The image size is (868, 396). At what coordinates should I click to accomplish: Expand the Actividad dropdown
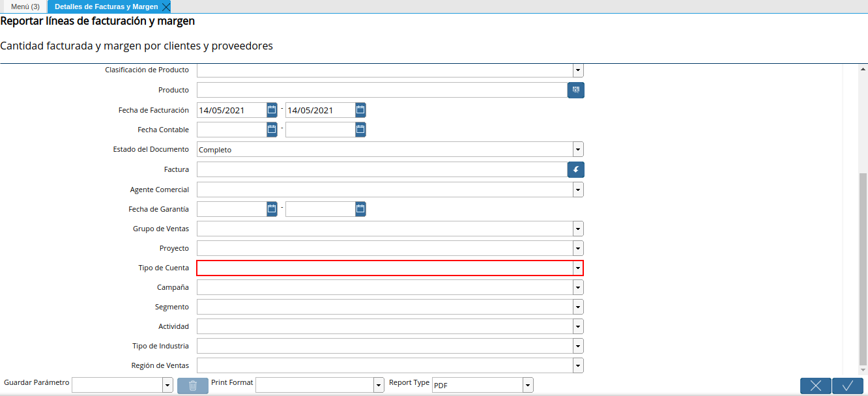578,326
